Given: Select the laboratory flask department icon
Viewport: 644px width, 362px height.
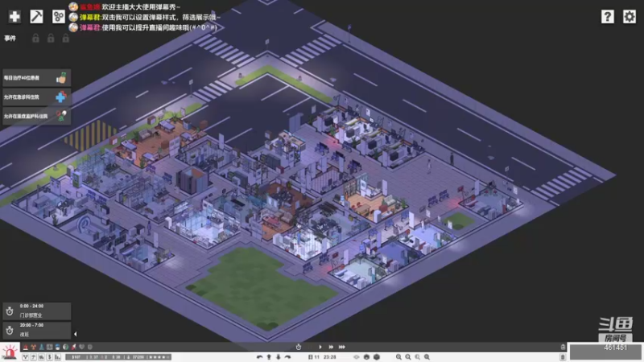Looking at the screenshot, I should (x=42, y=347).
